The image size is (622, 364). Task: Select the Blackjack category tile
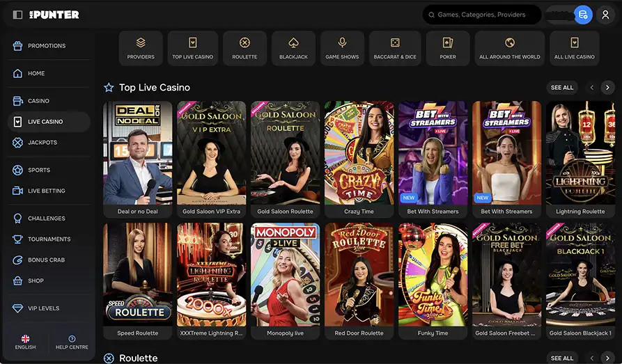point(293,48)
